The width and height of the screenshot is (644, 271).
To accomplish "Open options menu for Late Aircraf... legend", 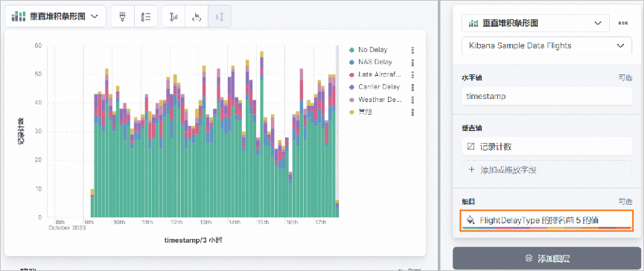I will click(412, 74).
